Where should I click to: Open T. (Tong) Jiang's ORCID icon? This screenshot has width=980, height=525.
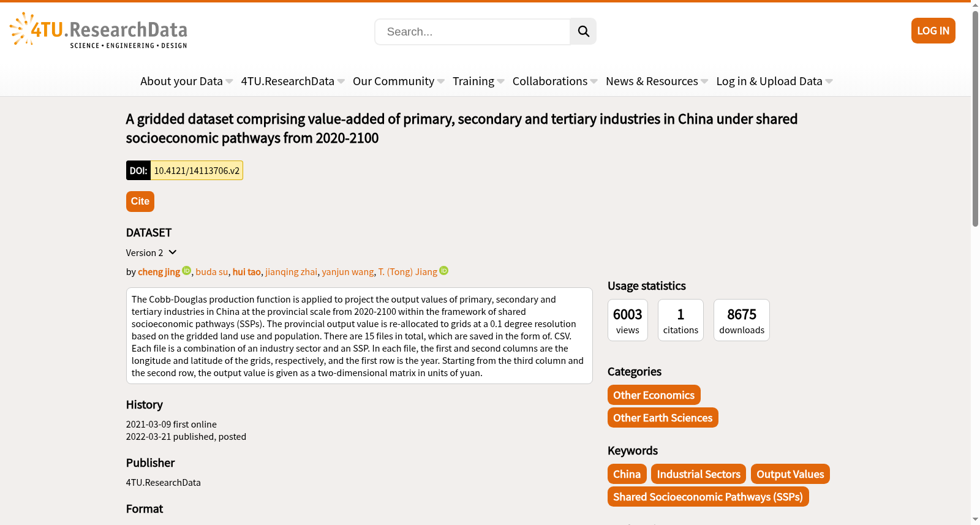coord(444,271)
